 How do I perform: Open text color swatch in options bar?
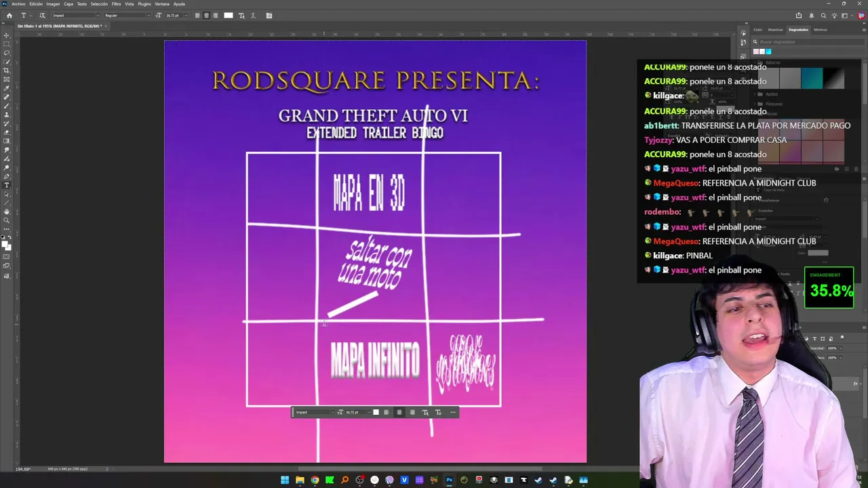[x=229, y=16]
